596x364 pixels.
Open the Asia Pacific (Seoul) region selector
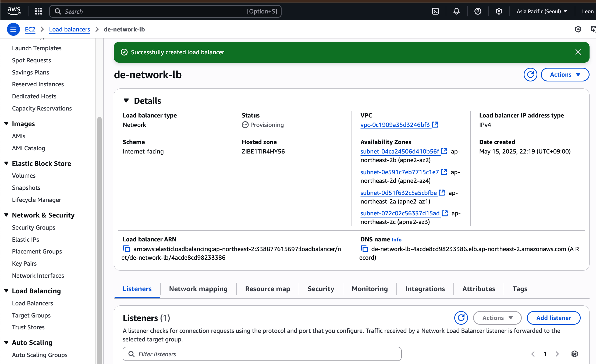[542, 11]
